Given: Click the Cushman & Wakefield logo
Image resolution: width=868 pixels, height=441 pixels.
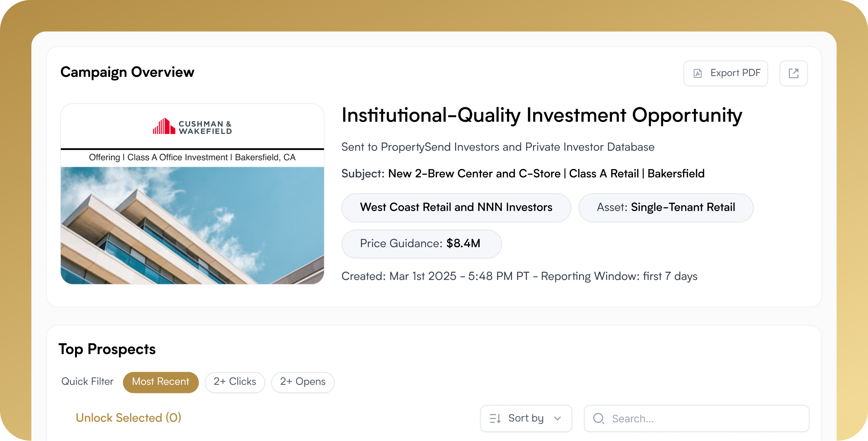Looking at the screenshot, I should tap(192, 127).
